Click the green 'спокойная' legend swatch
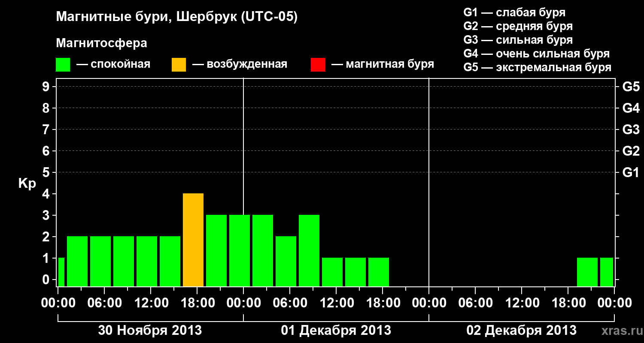Image resolution: width=644 pixels, height=343 pixels. tap(63, 65)
